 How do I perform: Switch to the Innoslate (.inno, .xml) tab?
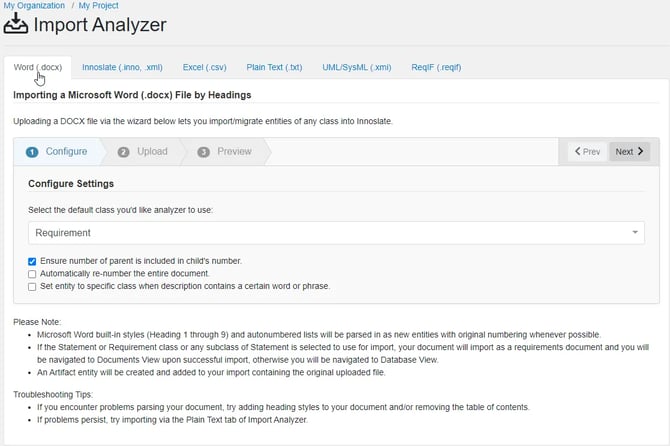click(122, 67)
